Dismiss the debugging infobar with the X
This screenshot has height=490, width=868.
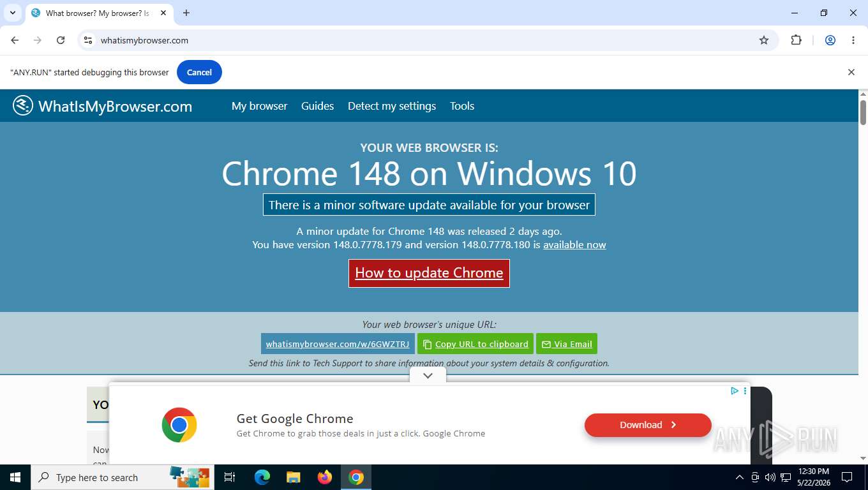[851, 72]
